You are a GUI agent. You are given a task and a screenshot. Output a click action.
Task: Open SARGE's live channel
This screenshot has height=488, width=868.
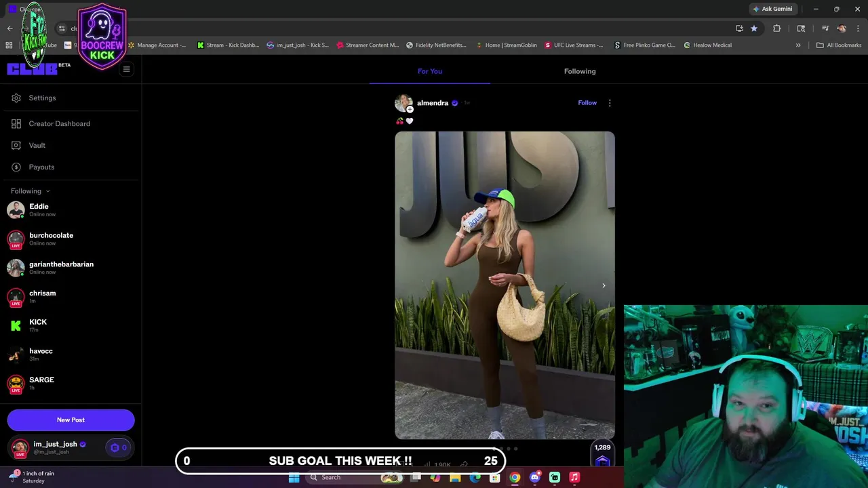(71, 384)
